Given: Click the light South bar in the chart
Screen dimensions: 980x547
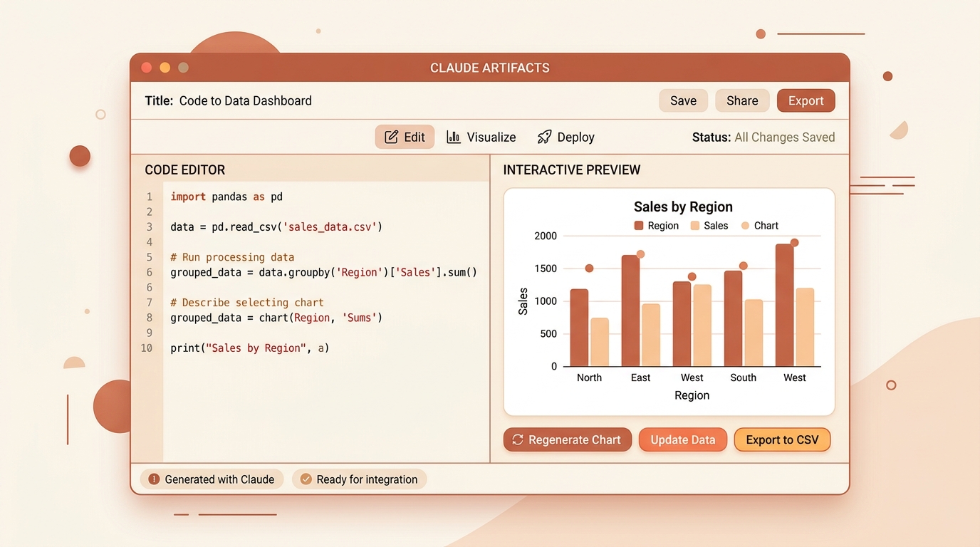Looking at the screenshot, I should (x=754, y=333).
